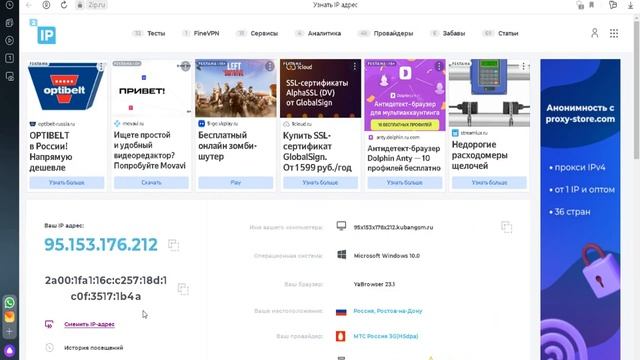
Task: Select the YaBrowser 23.1 text
Action: [x=374, y=284]
